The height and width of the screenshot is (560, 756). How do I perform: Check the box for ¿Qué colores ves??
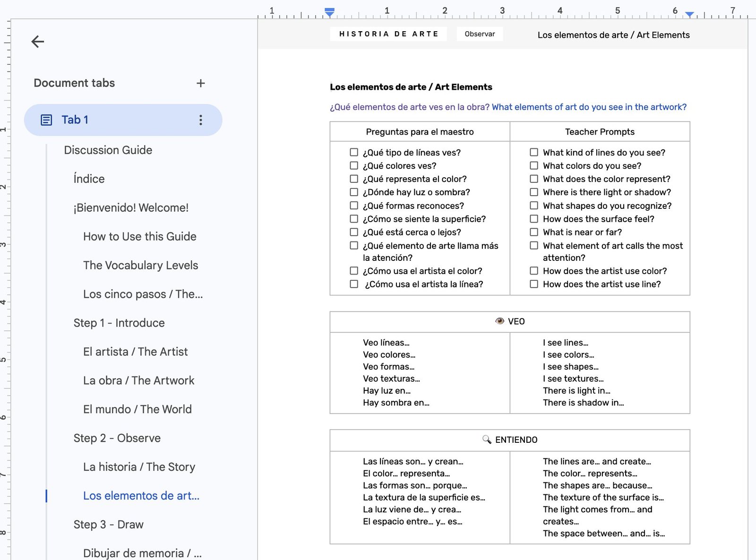click(354, 165)
